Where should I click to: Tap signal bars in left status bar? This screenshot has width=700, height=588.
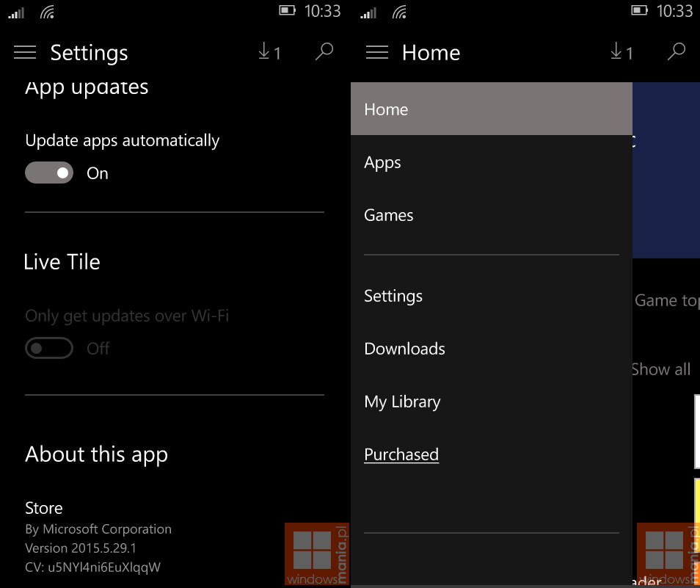point(16,13)
